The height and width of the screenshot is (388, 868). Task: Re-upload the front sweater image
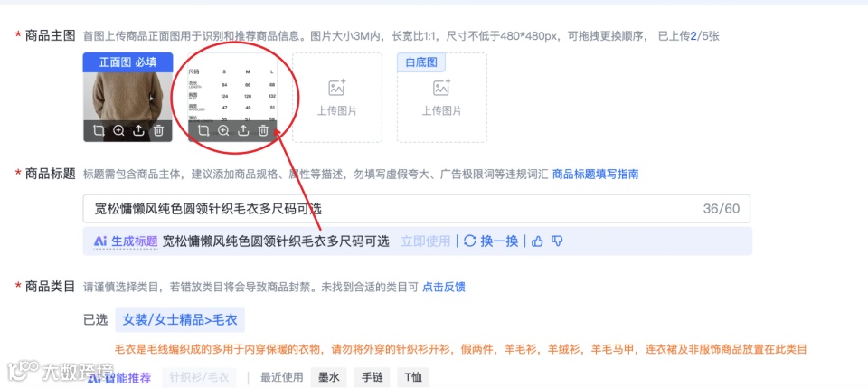click(x=138, y=131)
